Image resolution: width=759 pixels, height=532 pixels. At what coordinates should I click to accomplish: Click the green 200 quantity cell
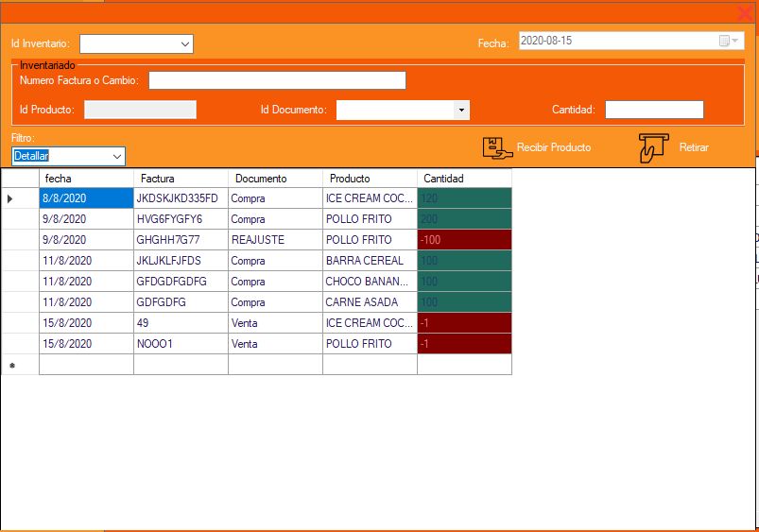tap(464, 219)
